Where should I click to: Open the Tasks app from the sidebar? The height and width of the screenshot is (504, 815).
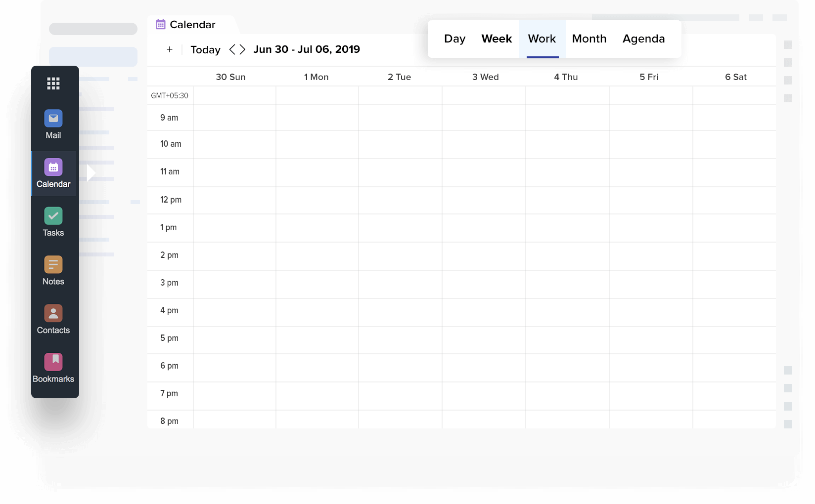point(53,216)
